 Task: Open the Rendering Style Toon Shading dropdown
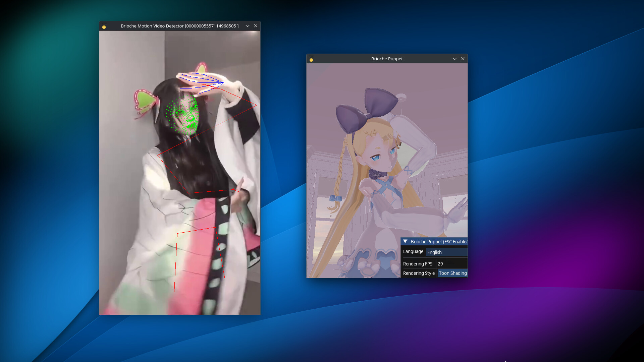452,273
